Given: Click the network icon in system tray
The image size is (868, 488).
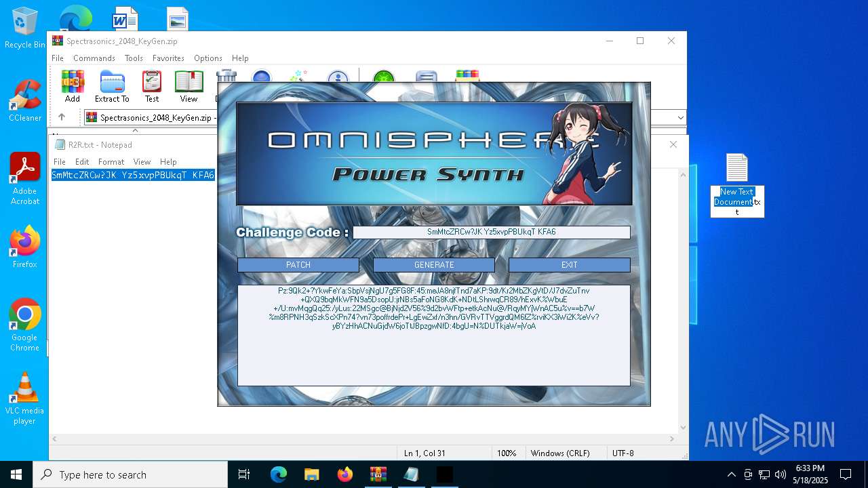Looking at the screenshot, I should pyautogui.click(x=764, y=474).
